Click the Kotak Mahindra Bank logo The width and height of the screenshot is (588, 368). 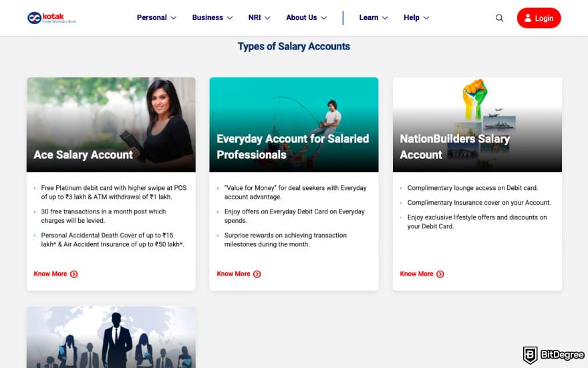coord(51,17)
